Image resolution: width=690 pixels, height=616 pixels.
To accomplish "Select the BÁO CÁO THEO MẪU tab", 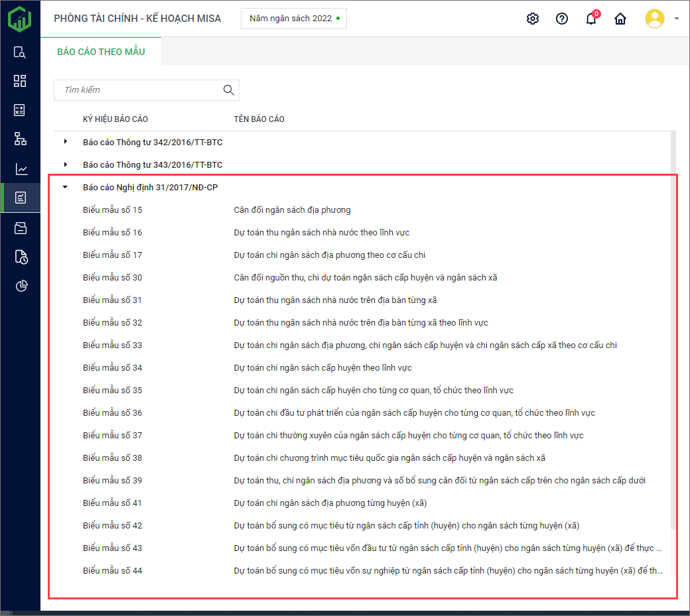I will point(101,52).
